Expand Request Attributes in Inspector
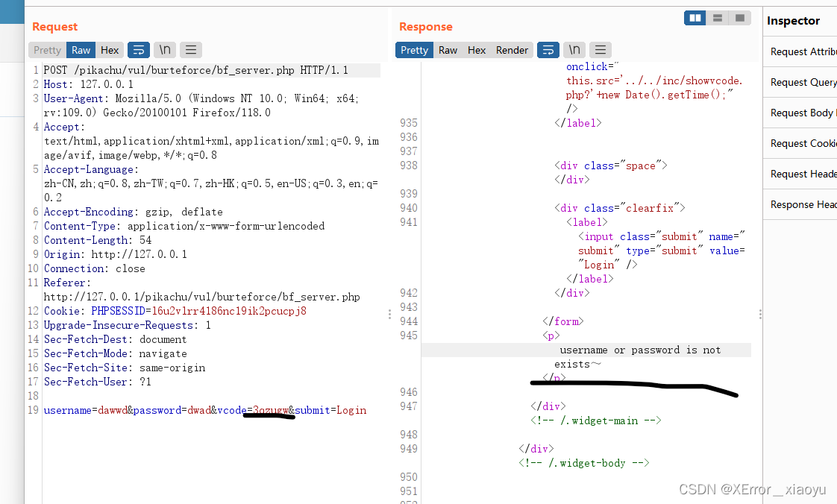This screenshot has height=504, width=837. pyautogui.click(x=803, y=51)
